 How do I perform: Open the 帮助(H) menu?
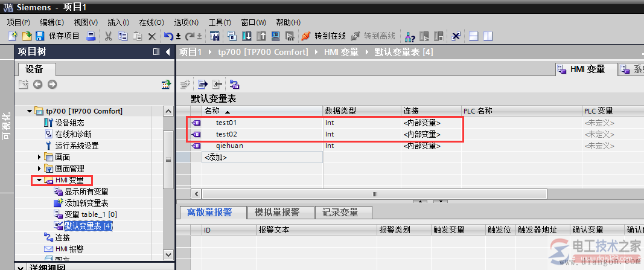tap(288, 22)
